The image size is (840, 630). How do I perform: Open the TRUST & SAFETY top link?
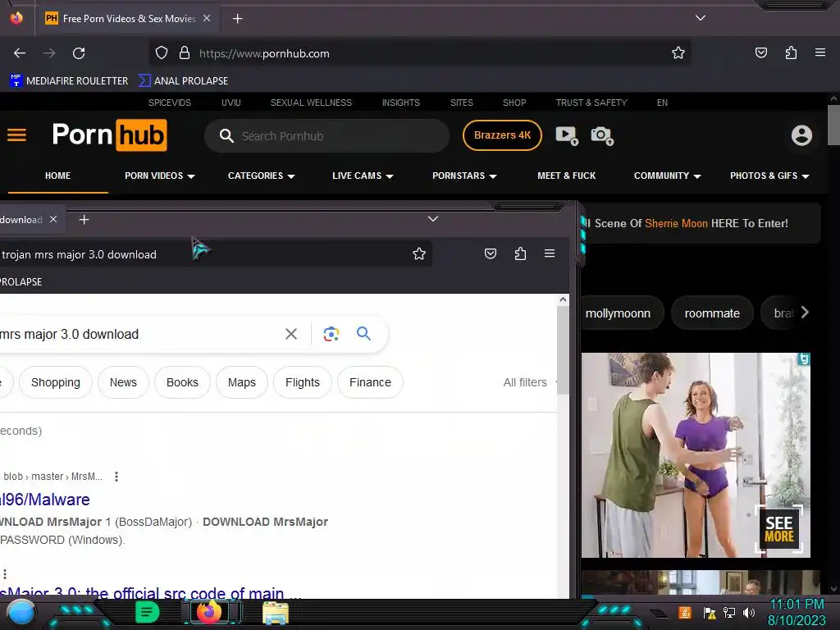click(591, 103)
